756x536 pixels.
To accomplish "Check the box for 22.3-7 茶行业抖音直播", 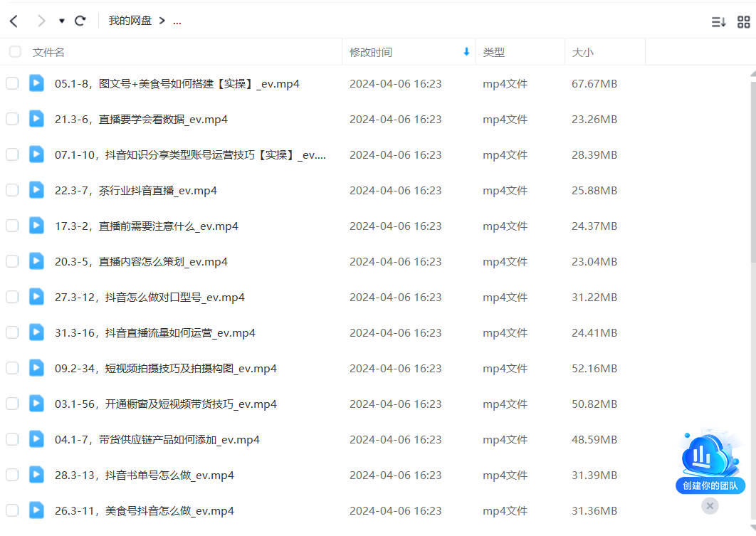I will (x=12, y=190).
